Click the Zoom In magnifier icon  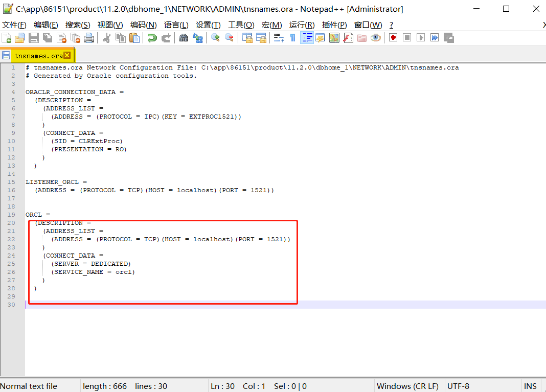click(215, 38)
